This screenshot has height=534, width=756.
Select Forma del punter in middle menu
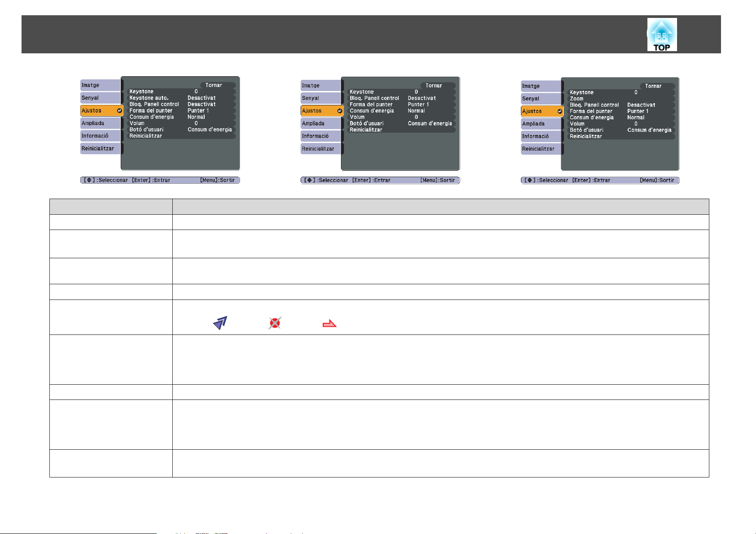coord(402,104)
